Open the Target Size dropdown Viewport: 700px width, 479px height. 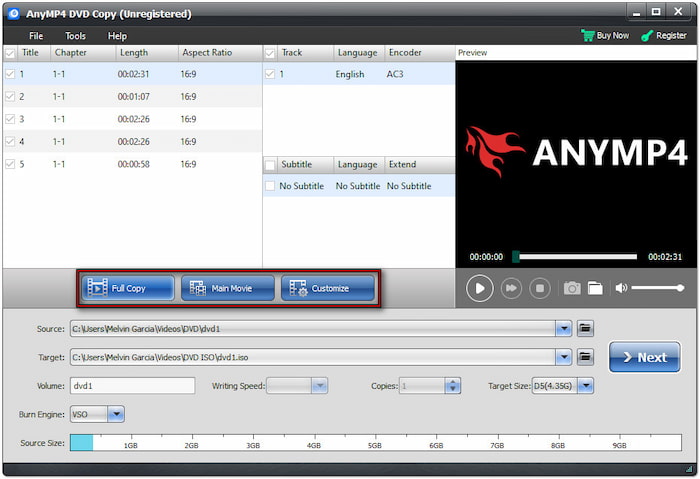point(586,385)
